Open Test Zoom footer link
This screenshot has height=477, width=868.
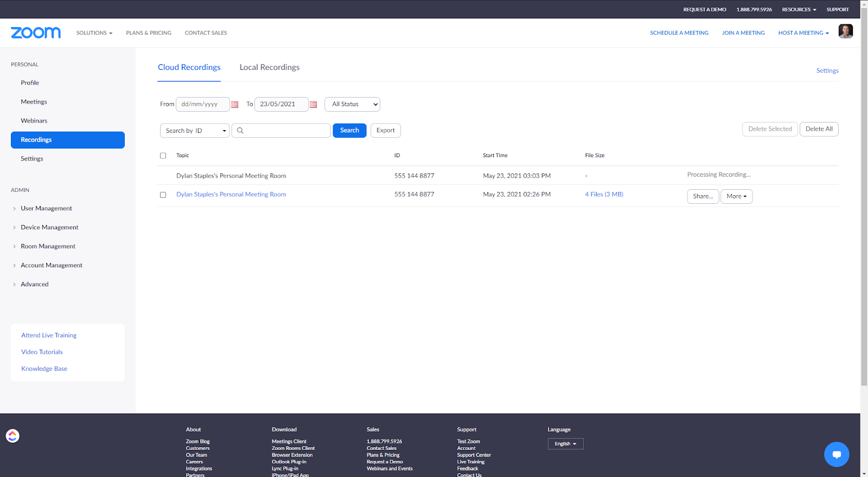pyautogui.click(x=468, y=442)
